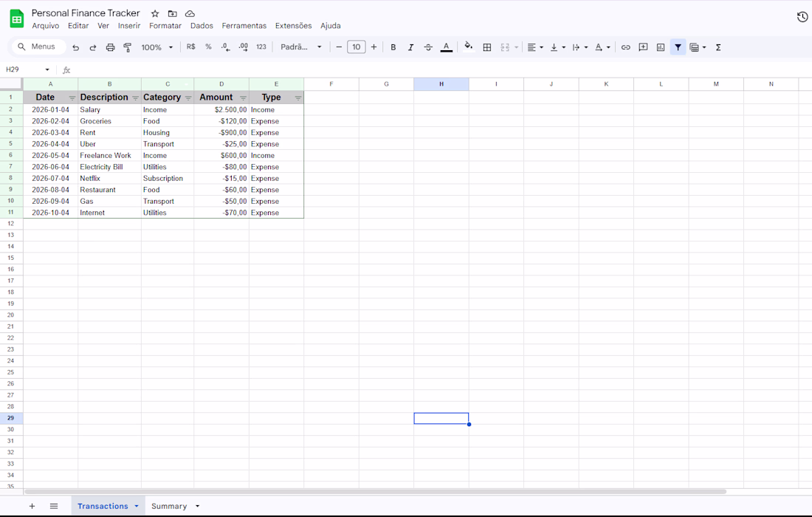
Task: Click the Name box showing H29
Action: click(x=27, y=69)
